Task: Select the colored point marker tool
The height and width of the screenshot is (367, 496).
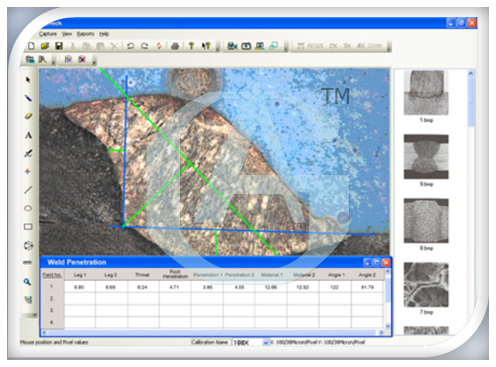Action: [x=28, y=171]
